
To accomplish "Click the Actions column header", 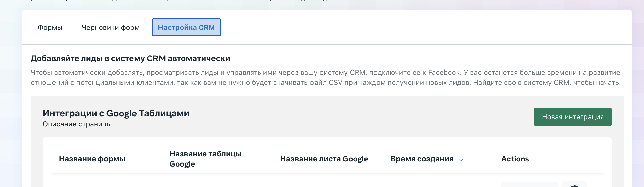I will click(515, 159).
